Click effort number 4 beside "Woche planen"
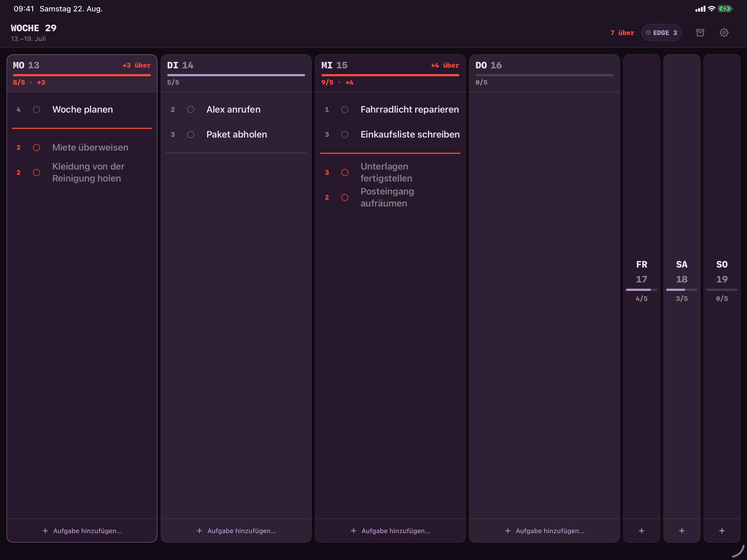The width and height of the screenshot is (747, 560). tap(18, 109)
